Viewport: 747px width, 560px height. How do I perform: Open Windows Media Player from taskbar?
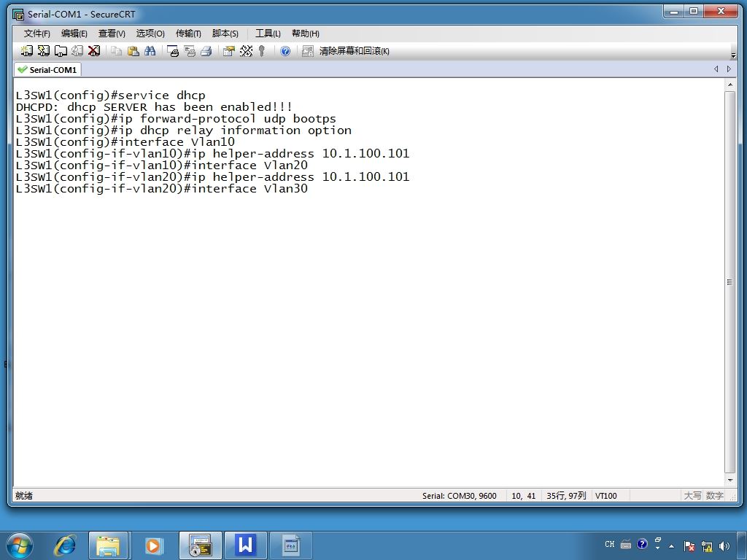[x=153, y=545]
